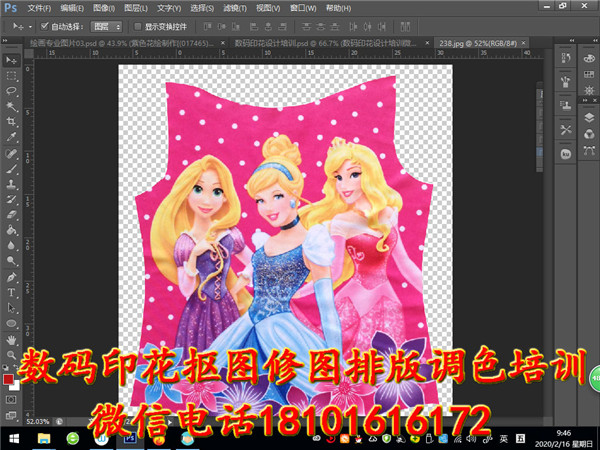Screen dimensions: 600x450
Task: Select the Lasso tool
Action: point(10,90)
